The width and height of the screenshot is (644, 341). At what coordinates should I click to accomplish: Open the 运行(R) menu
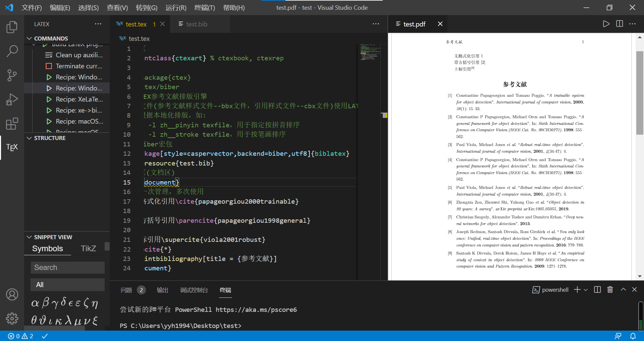pyautogui.click(x=176, y=7)
